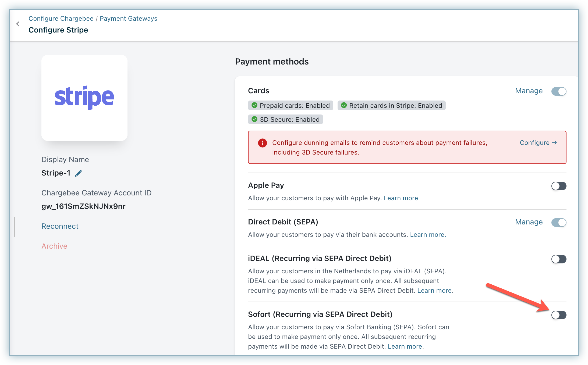
Task: Click the Reconnect link
Action: point(60,226)
